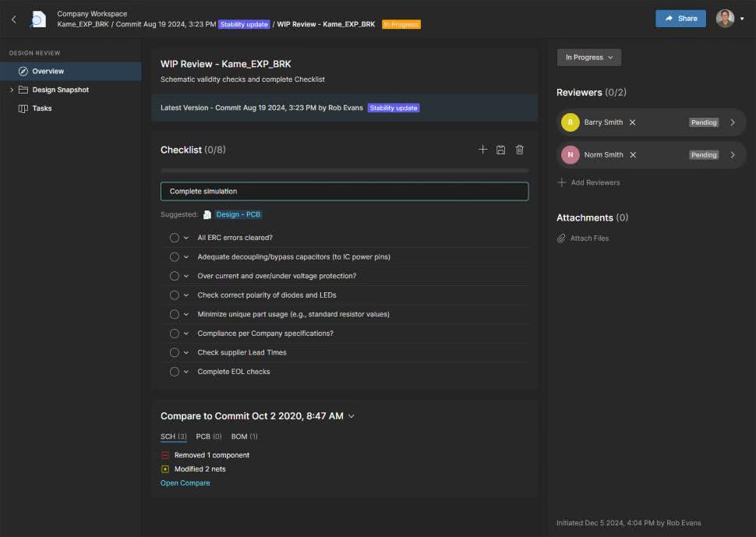Expand the Design Snapshot tree item
The height and width of the screenshot is (537, 756).
[x=12, y=90]
